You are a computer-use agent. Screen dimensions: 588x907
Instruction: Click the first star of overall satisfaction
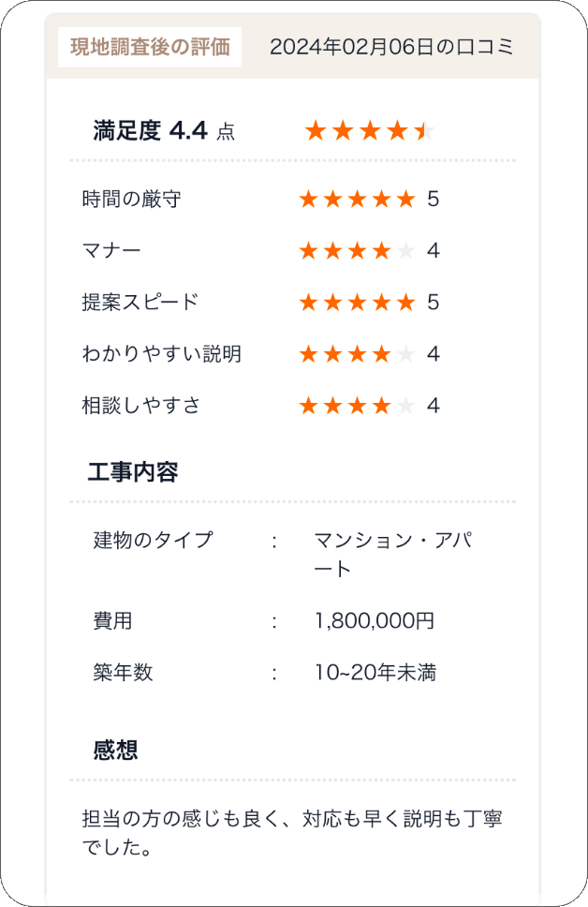pos(316,131)
